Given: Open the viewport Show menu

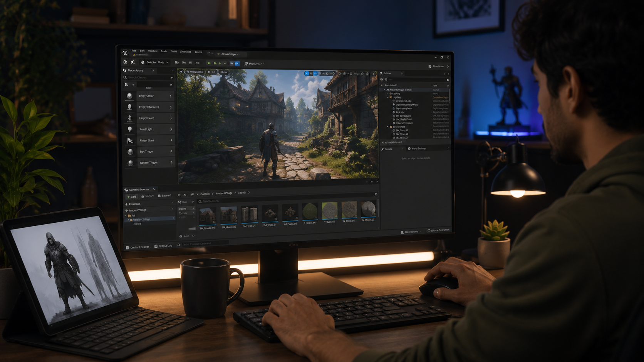Looking at the screenshot, I should 224,72.
